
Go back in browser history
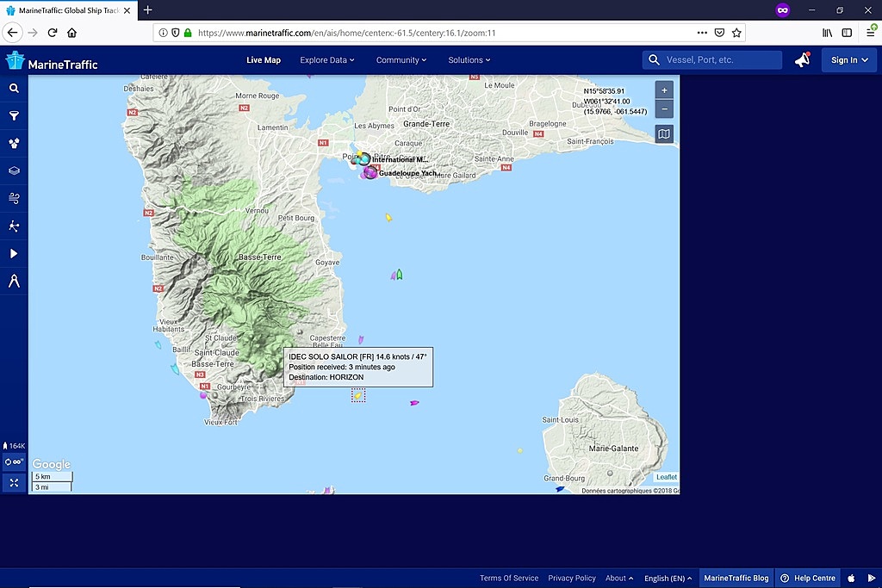pyautogui.click(x=12, y=33)
